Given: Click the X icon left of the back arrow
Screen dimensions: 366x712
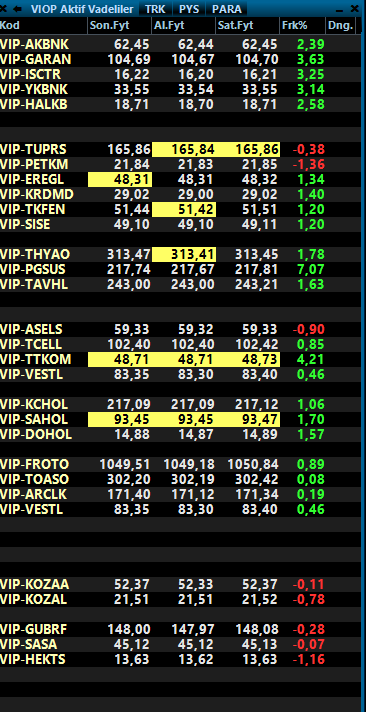Looking at the screenshot, I should coord(3,9).
